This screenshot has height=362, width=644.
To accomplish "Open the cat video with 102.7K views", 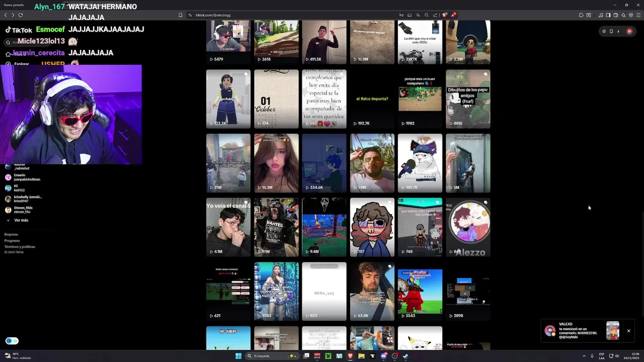I will [x=420, y=163].
